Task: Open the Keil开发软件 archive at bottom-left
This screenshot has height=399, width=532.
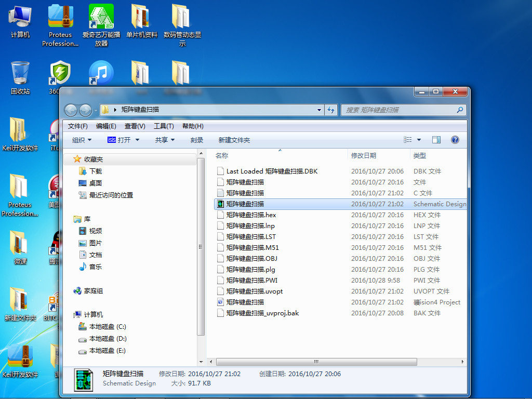Action: [20, 361]
